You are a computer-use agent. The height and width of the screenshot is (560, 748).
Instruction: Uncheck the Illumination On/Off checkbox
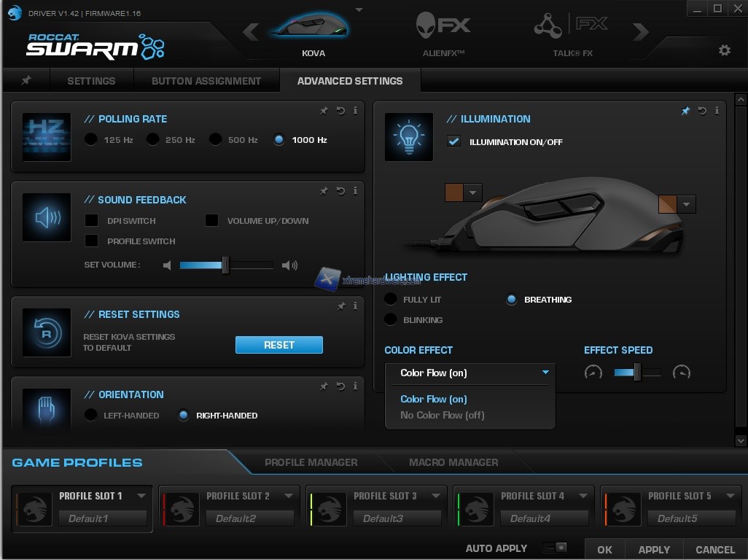tap(454, 141)
